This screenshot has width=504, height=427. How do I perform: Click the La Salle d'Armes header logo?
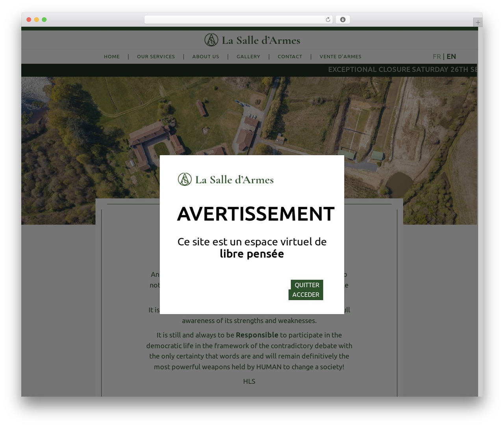[x=252, y=40]
